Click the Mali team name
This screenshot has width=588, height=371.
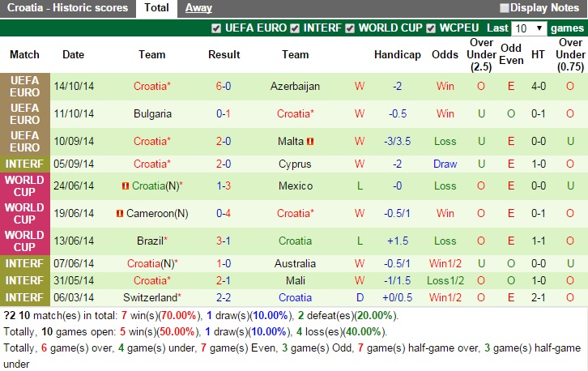295,280
